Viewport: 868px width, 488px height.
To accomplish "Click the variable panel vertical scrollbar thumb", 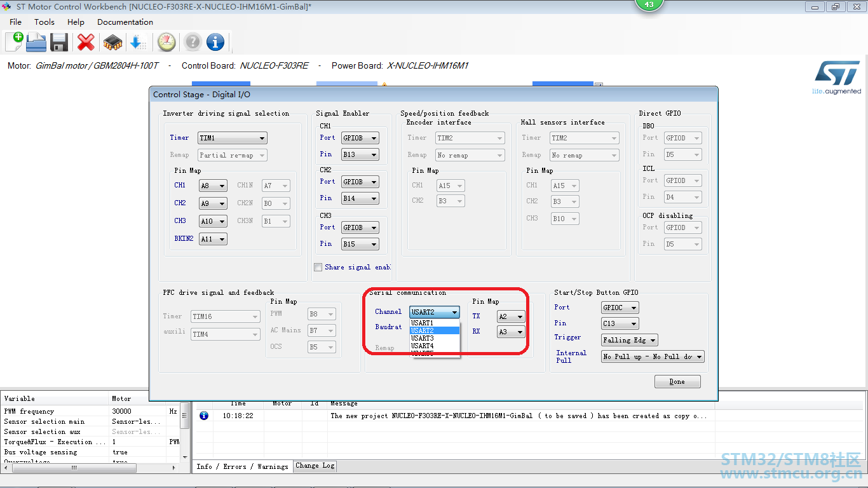I will click(x=185, y=416).
